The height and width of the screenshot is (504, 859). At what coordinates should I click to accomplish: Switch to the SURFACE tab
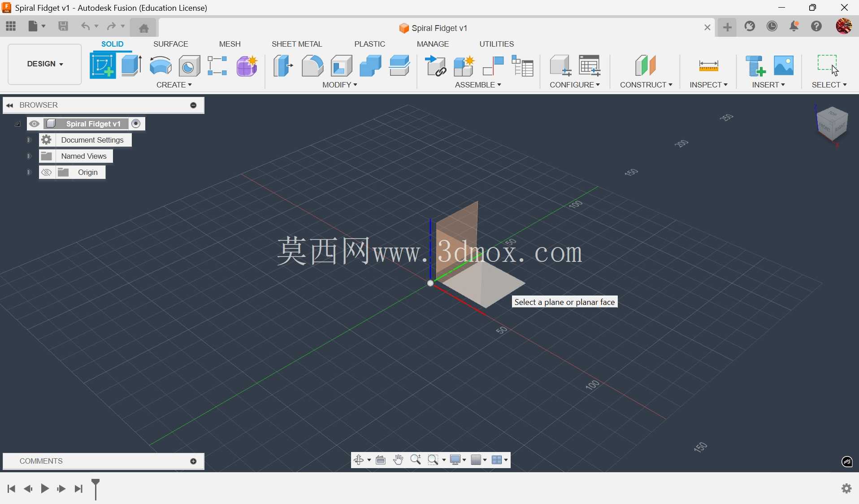click(x=171, y=44)
